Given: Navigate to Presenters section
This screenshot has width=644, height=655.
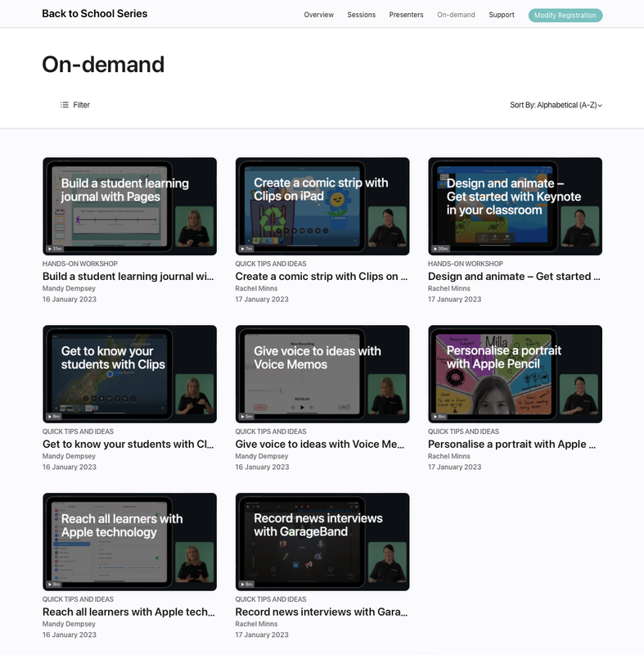Looking at the screenshot, I should [406, 15].
